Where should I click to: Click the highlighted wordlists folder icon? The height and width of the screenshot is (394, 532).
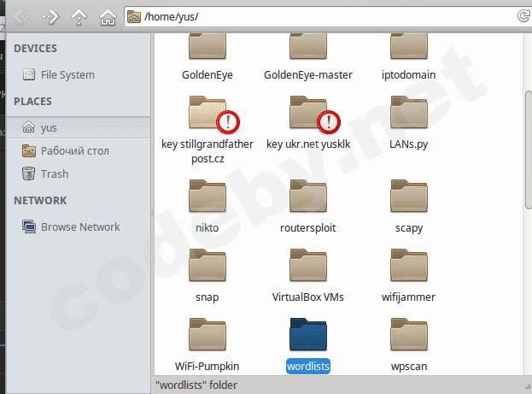(x=308, y=334)
